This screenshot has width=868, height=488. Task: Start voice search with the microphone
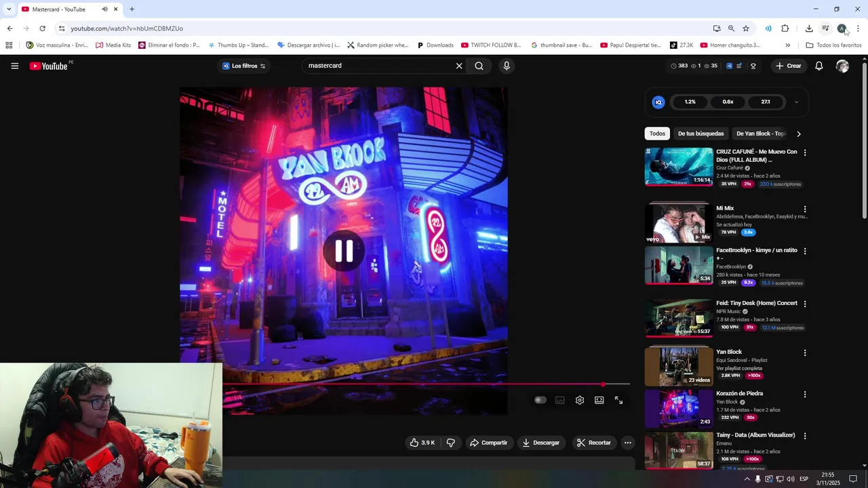pos(506,66)
